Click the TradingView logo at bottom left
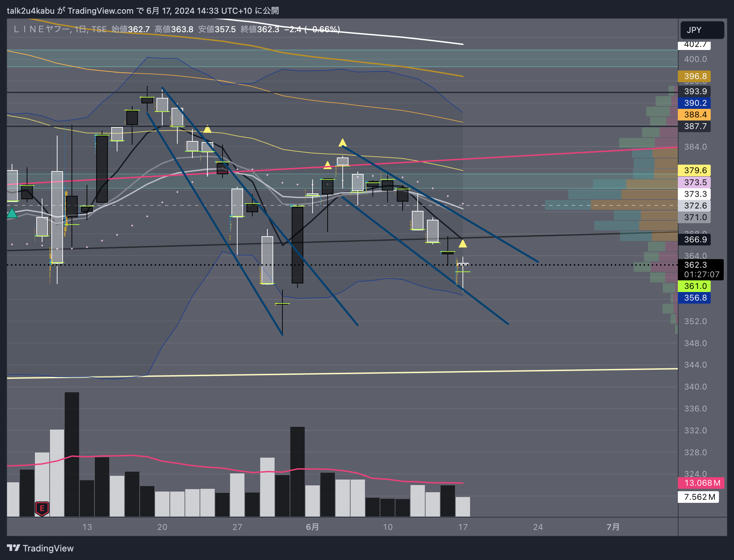Viewport: 734px width, 560px height. point(40,548)
